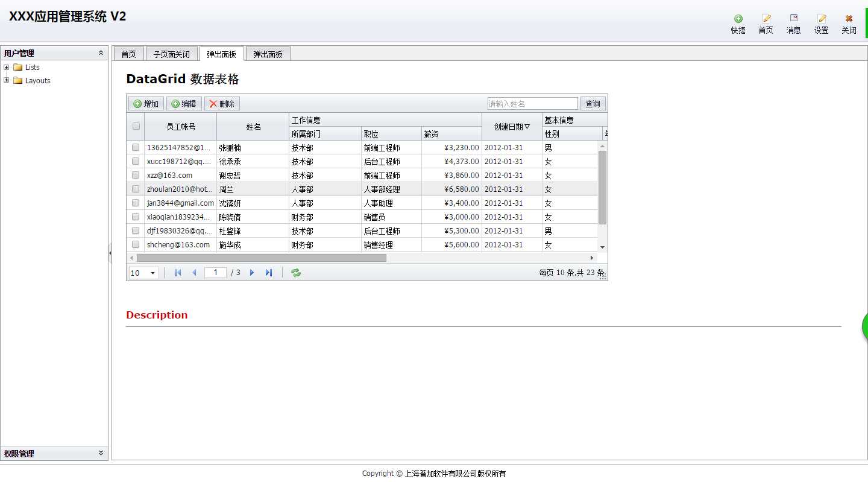Screen dimensions: 868x482
Task: Switch to the 首页 tab
Action: tap(128, 54)
